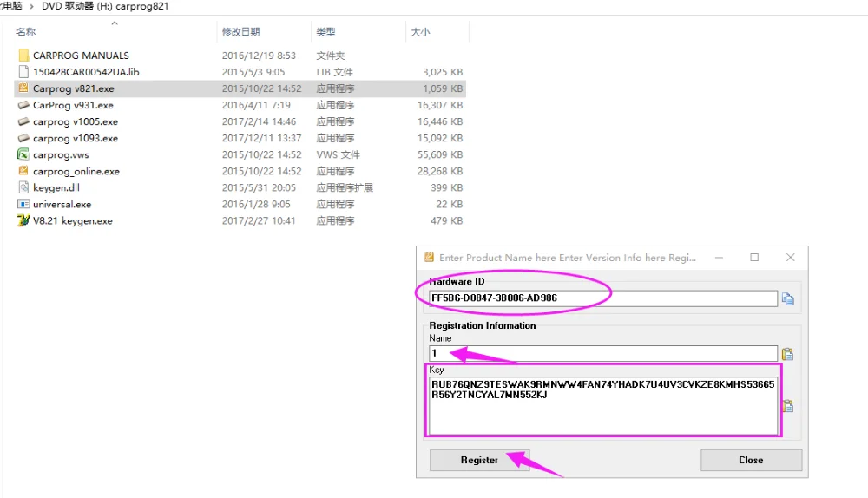Close the registration dialog with X
Image resolution: width=868 pixels, height=498 pixels.
click(x=791, y=258)
